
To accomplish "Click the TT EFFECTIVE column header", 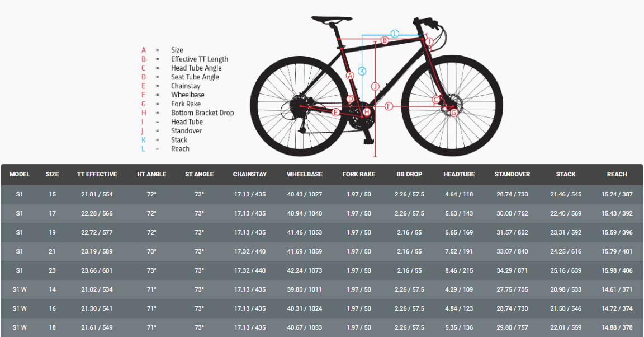I will pyautogui.click(x=97, y=174).
